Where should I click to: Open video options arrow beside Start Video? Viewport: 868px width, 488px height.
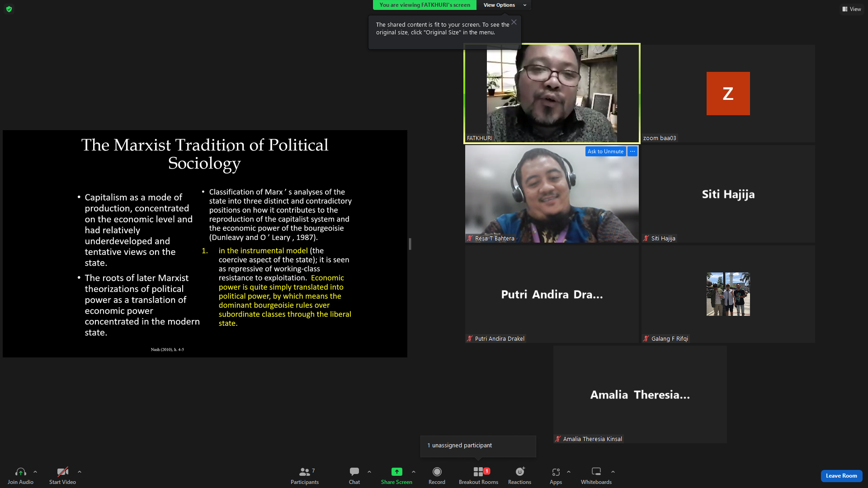click(x=80, y=472)
